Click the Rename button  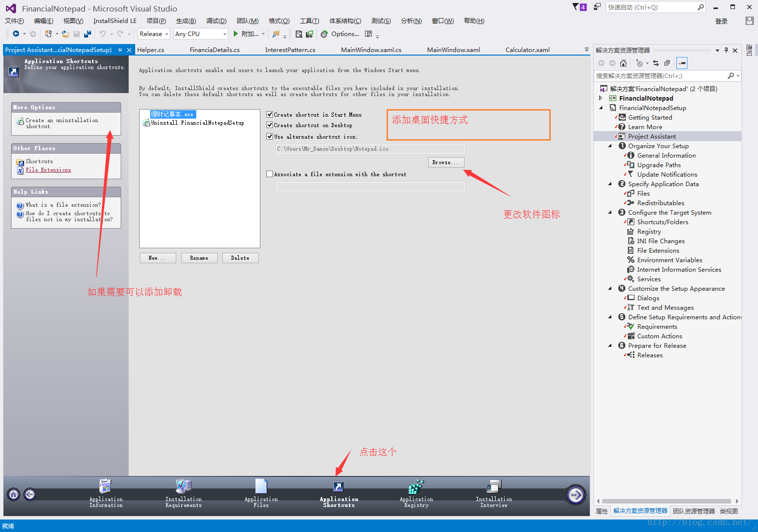click(199, 258)
